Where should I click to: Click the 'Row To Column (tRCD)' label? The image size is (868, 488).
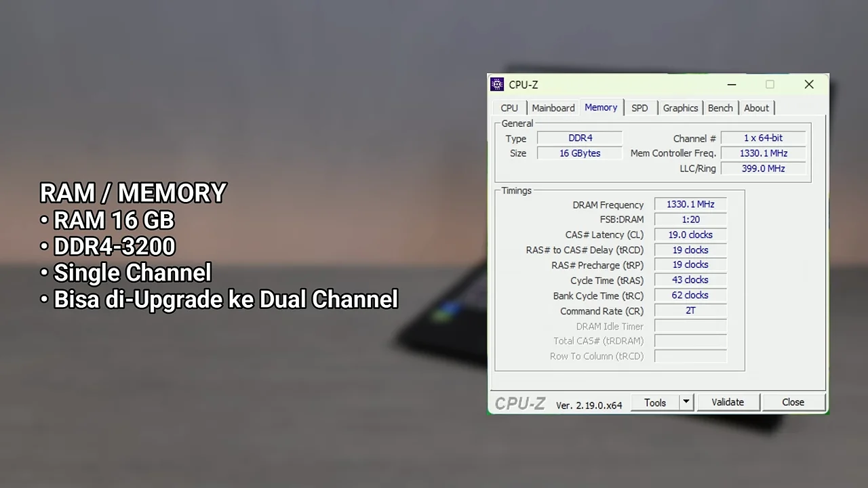click(x=597, y=357)
